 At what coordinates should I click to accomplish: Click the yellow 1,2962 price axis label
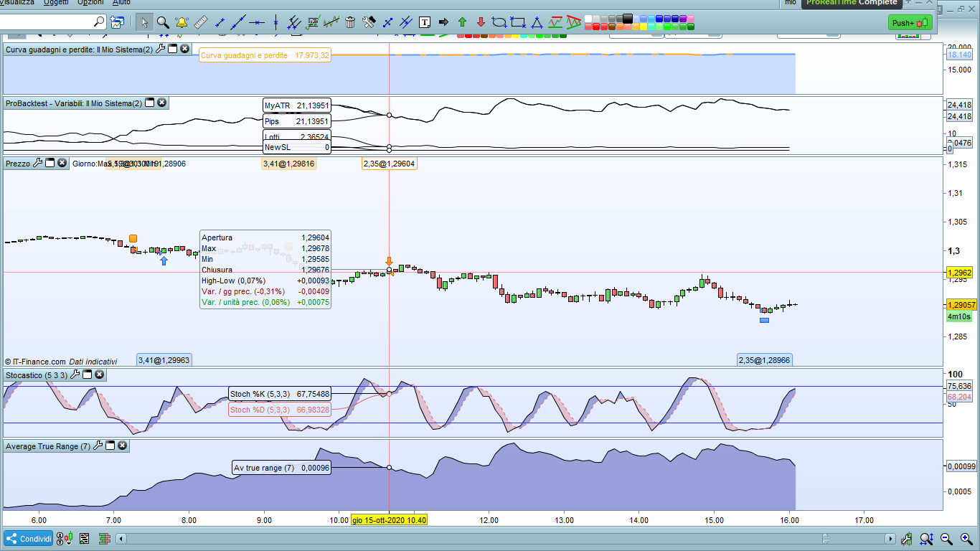pos(959,273)
